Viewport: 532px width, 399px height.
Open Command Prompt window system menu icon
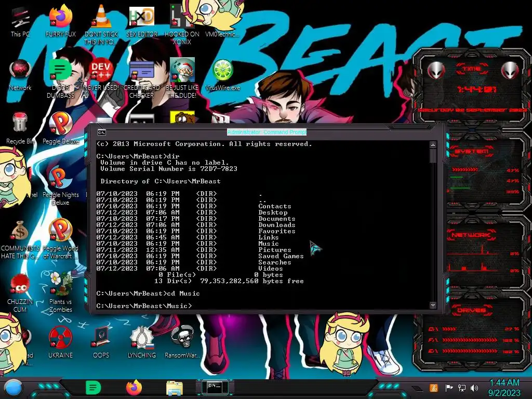tap(101, 132)
